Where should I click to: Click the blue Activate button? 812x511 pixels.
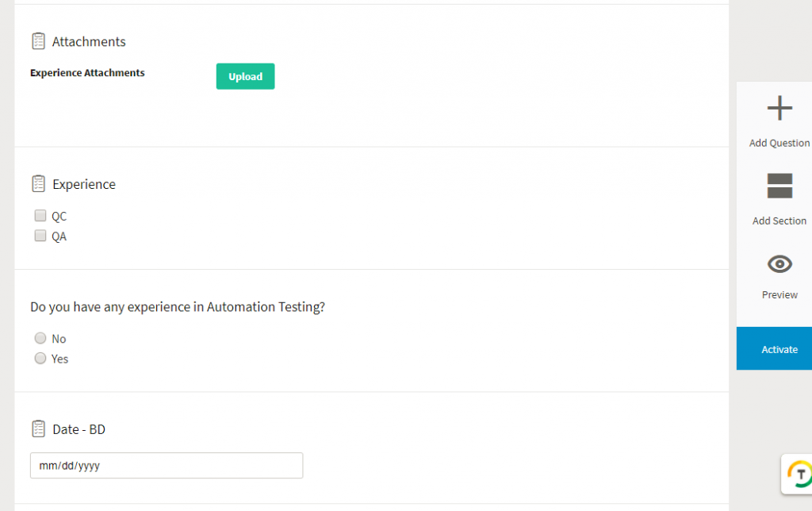pyautogui.click(x=774, y=348)
